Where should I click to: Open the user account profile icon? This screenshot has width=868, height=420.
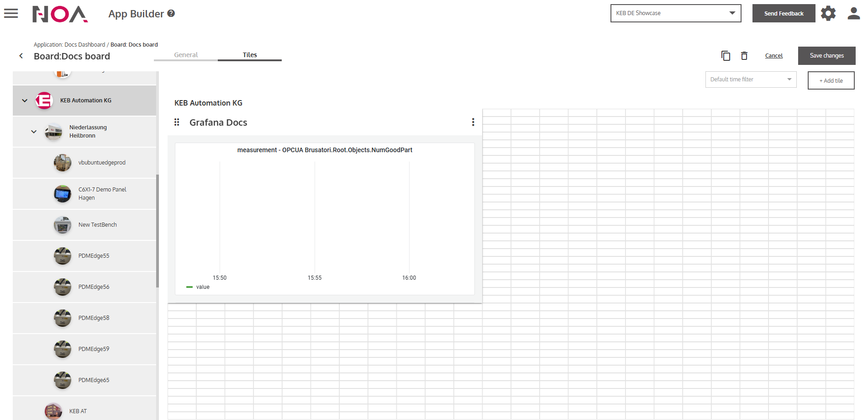tap(853, 13)
